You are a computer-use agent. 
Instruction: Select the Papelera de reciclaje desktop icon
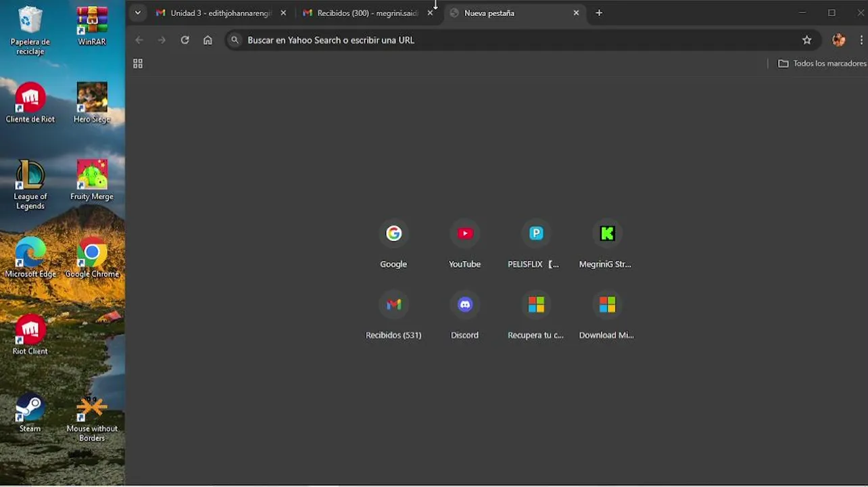coord(30,31)
